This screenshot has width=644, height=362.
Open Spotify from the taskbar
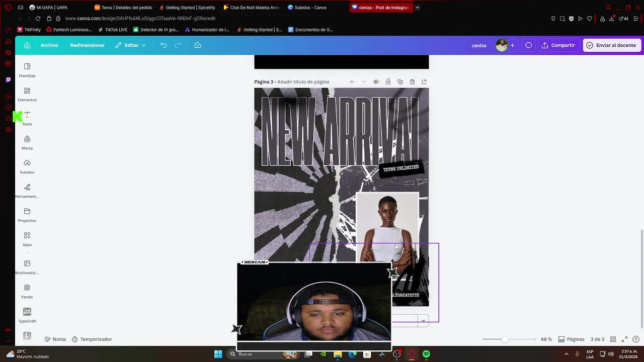click(x=426, y=354)
